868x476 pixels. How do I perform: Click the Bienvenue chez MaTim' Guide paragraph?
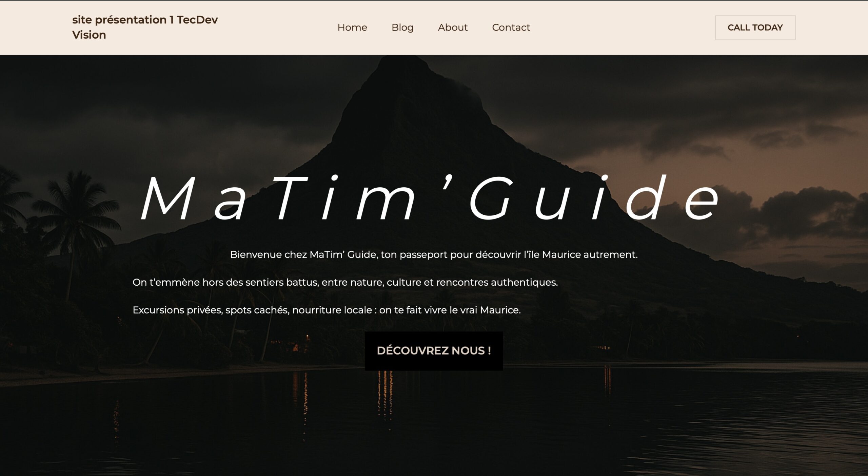tap(434, 254)
